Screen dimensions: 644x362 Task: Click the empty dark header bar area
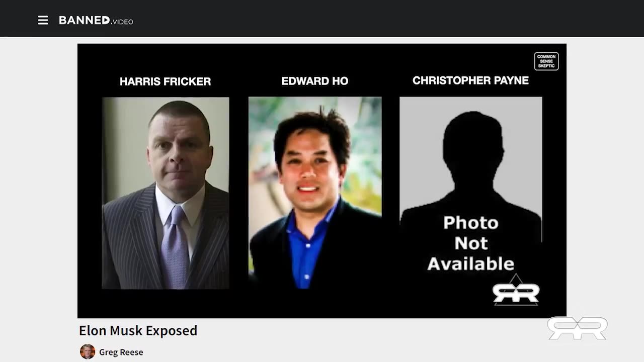coord(382,19)
